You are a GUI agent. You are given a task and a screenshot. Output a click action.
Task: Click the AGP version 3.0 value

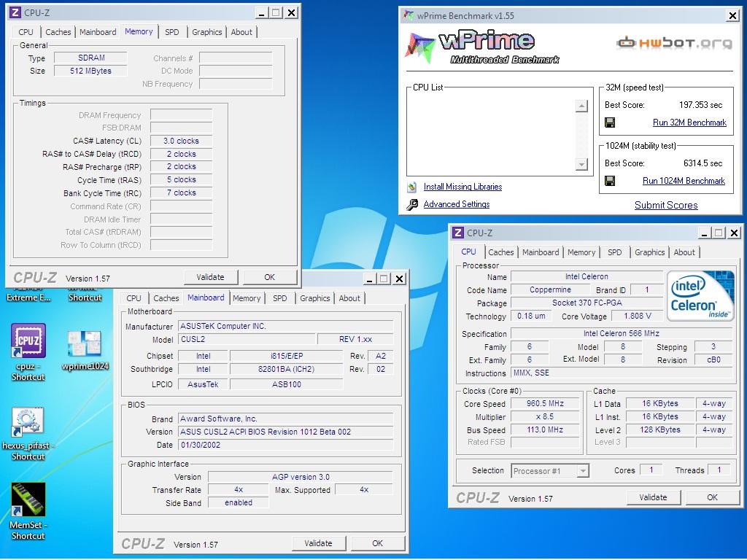tap(301, 477)
